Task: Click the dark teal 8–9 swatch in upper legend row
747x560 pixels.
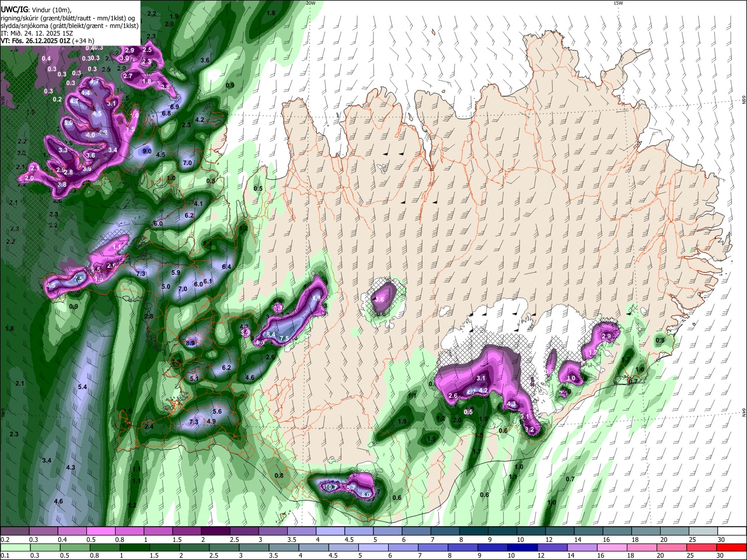Action: tap(473, 531)
